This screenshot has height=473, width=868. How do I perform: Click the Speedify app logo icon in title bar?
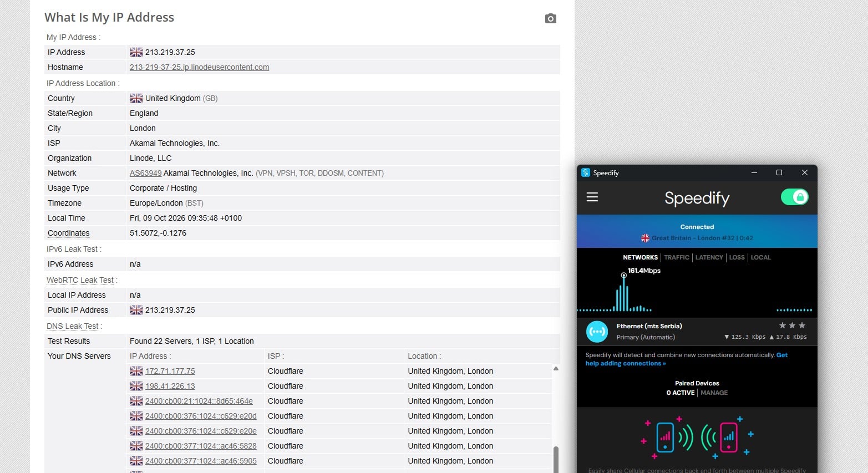(x=586, y=172)
